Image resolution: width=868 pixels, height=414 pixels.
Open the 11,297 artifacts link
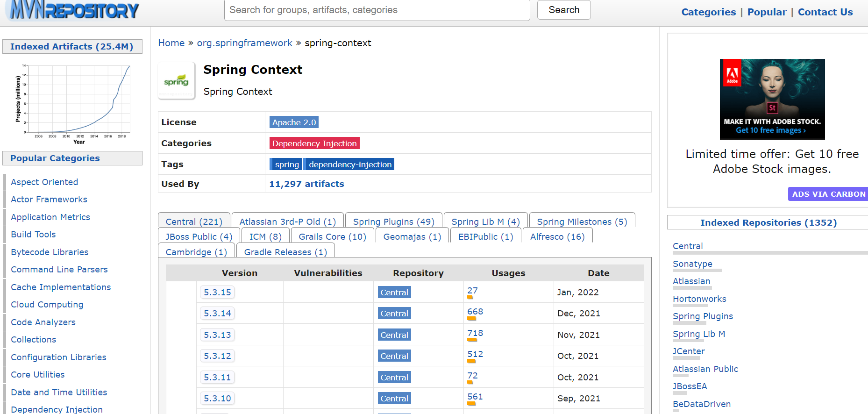(306, 184)
